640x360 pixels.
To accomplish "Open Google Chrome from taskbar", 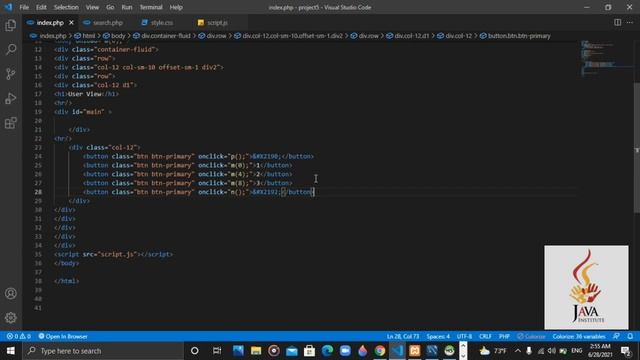I will pos(380,351).
